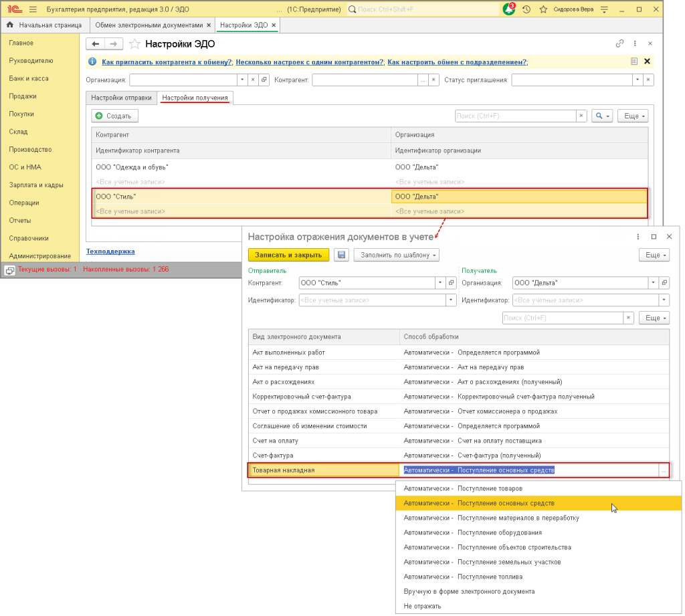Click the save diskette icon
This screenshot has width=685, height=616.
[342, 255]
